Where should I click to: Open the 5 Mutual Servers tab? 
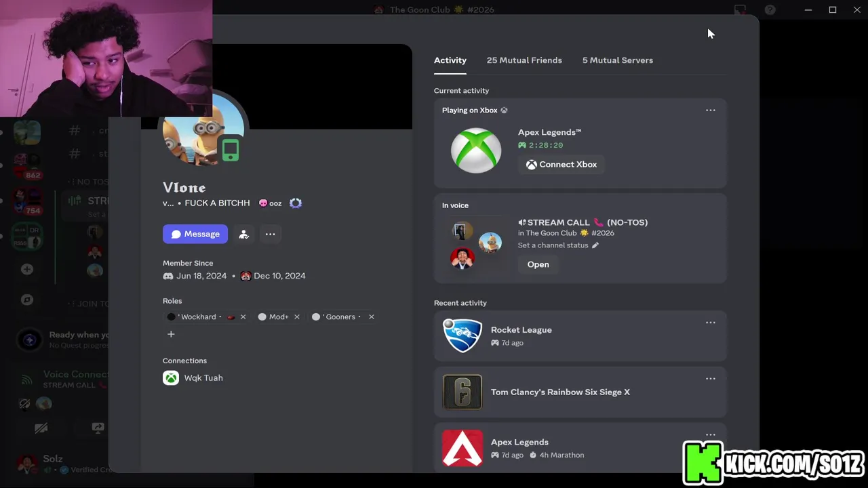(x=617, y=60)
